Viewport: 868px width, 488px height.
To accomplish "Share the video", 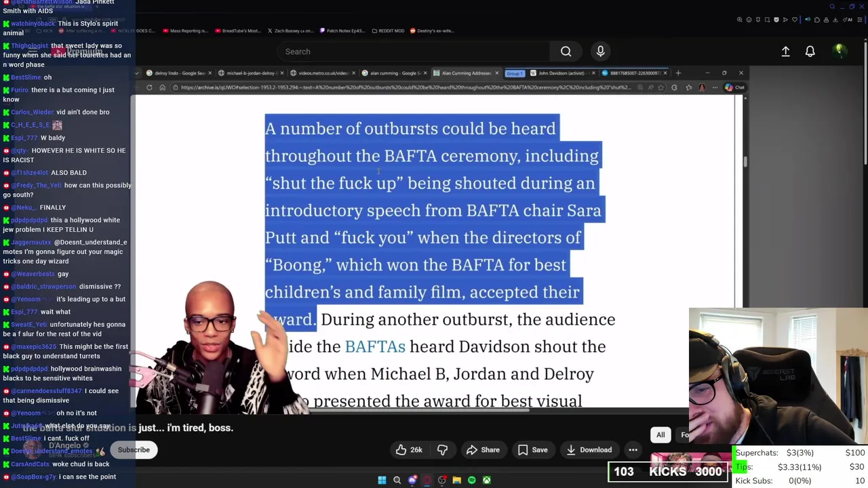I will 483,450.
